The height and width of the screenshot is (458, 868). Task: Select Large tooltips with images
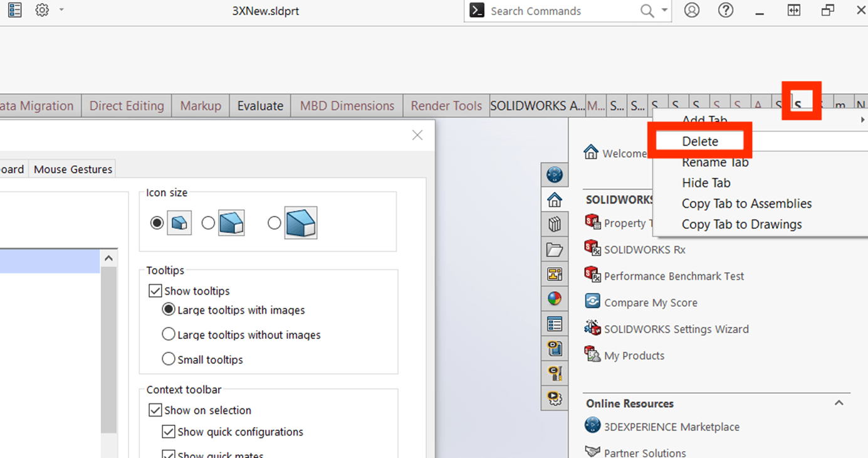tap(169, 309)
